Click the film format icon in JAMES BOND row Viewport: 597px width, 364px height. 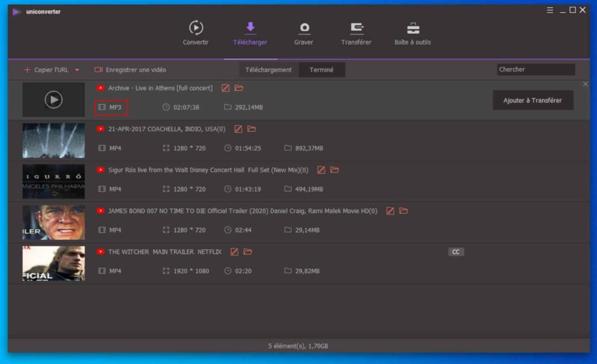pyautogui.click(x=102, y=229)
